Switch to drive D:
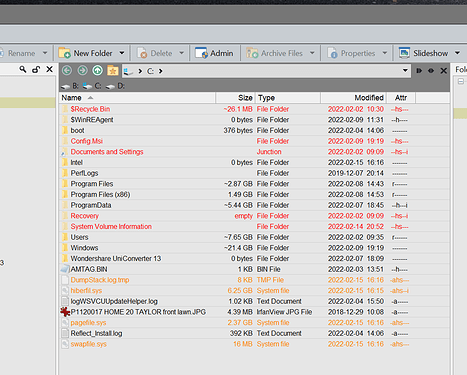The width and height of the screenshot is (467, 375). tap(115, 86)
